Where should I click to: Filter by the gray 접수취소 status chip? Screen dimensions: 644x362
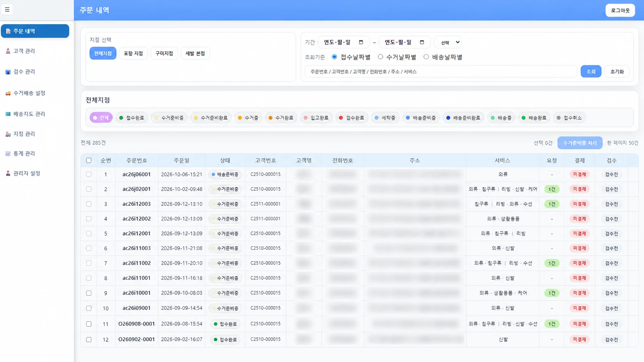click(x=569, y=118)
